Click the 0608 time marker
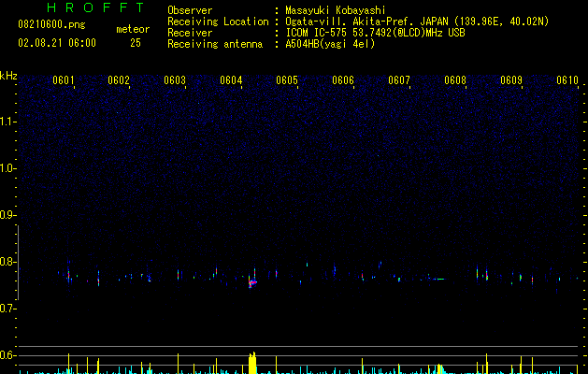 click(455, 80)
